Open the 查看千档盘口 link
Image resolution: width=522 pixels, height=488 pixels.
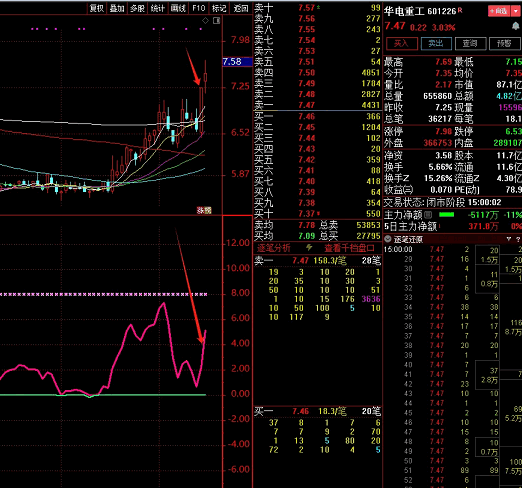[x=349, y=248]
